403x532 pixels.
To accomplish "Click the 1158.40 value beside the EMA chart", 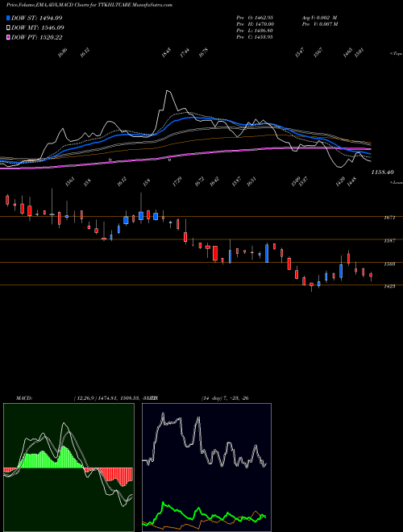I will (x=383, y=172).
